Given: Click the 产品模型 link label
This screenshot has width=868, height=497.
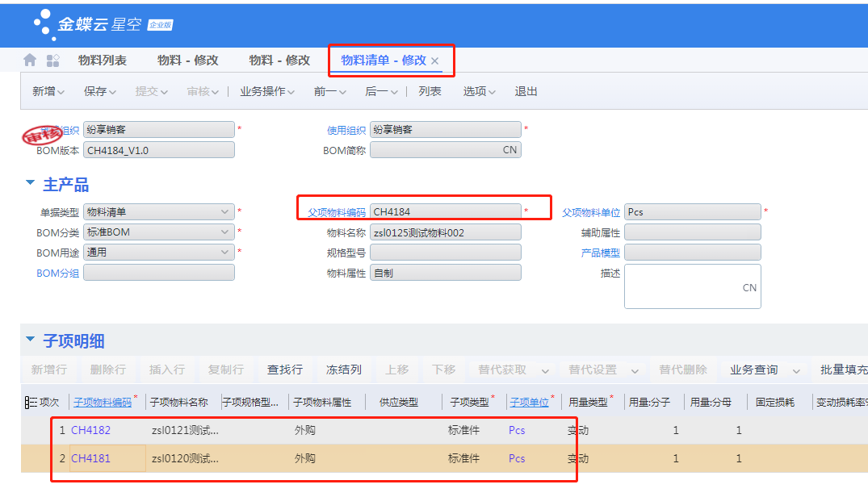Looking at the screenshot, I should pos(600,253).
